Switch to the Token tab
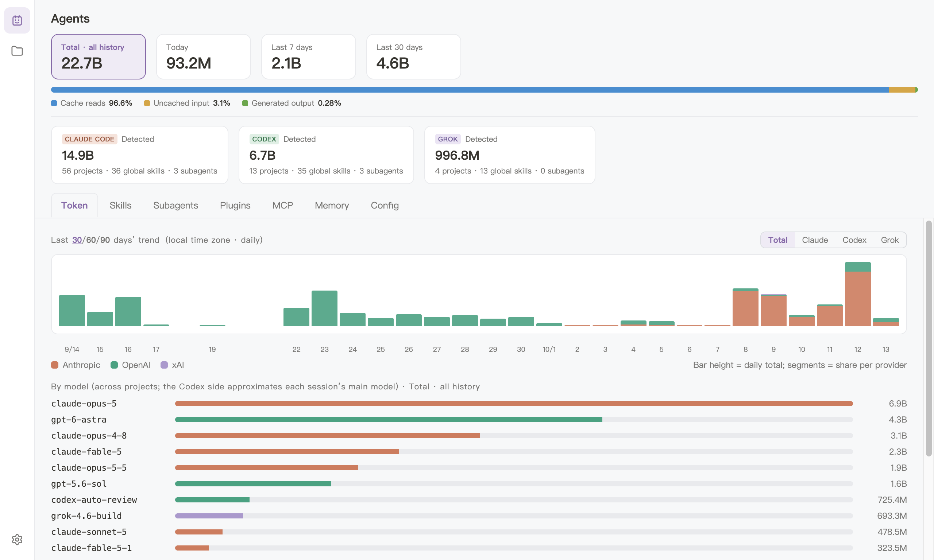 pos(74,205)
